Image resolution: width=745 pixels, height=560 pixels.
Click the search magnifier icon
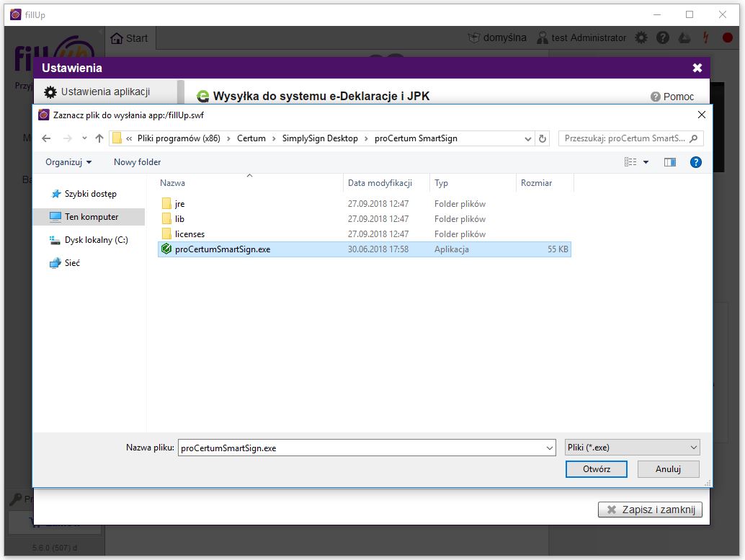[693, 138]
